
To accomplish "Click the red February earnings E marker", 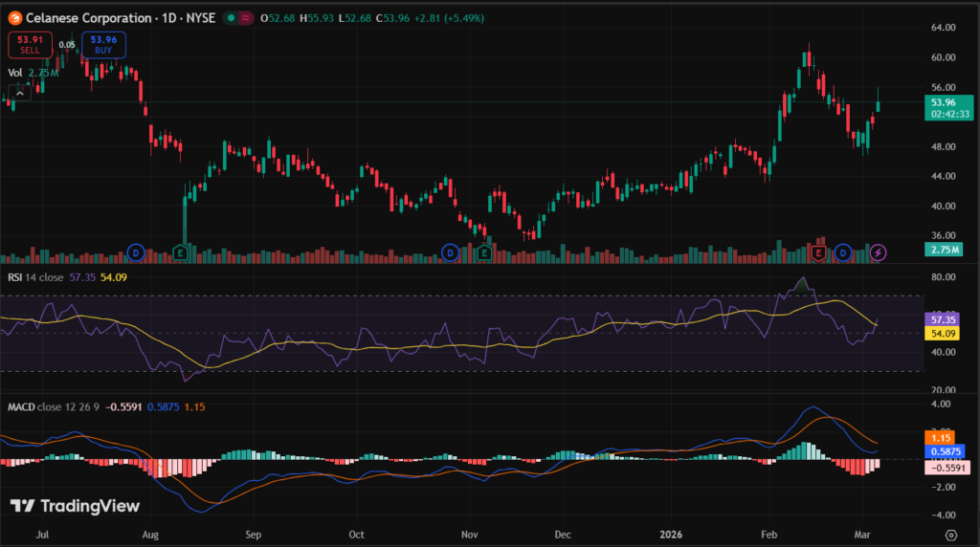I will click(818, 252).
